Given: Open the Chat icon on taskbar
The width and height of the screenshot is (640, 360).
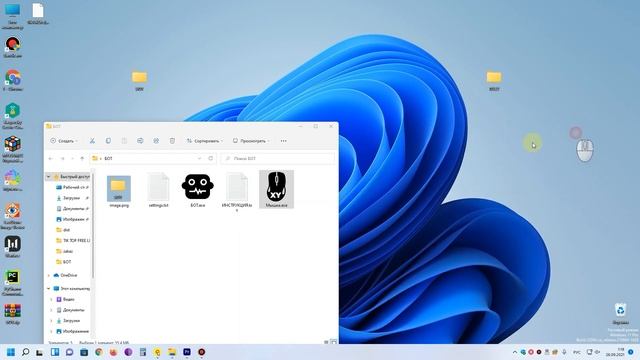Looking at the screenshot, I should coord(69,352).
